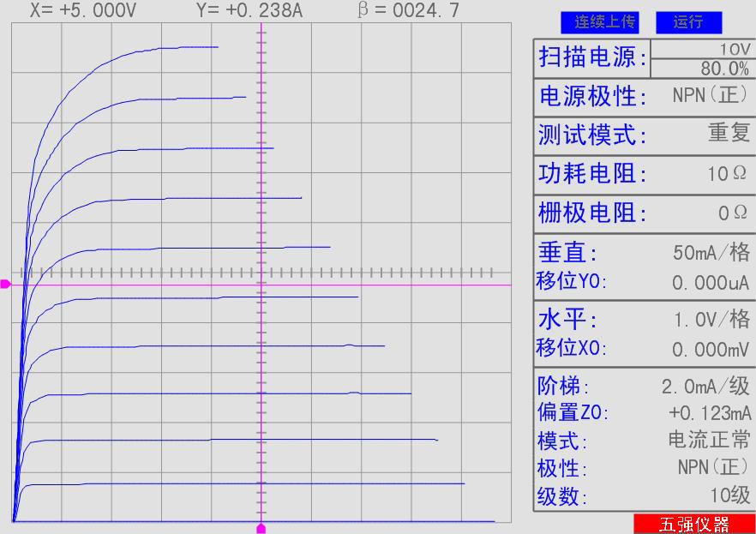Click the magenta horizontal cursor marker on left edge
Viewport: 756px width, 534px height.
pos(5,284)
